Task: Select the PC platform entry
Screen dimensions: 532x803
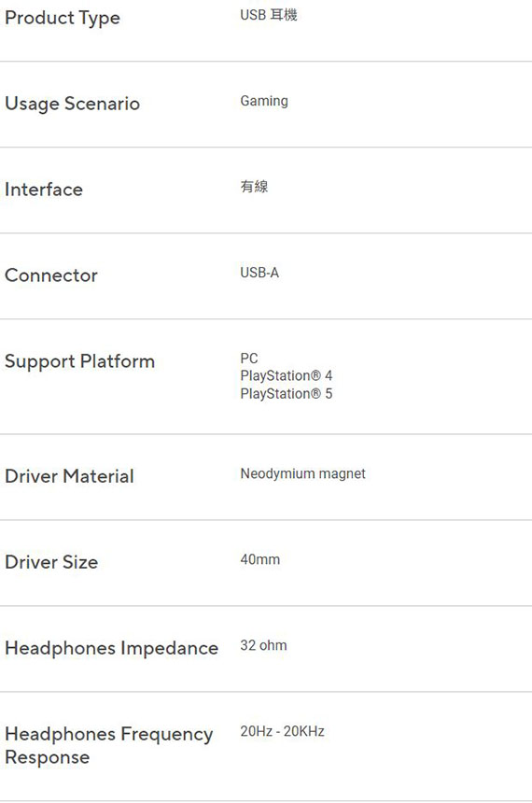Action: 249,358
